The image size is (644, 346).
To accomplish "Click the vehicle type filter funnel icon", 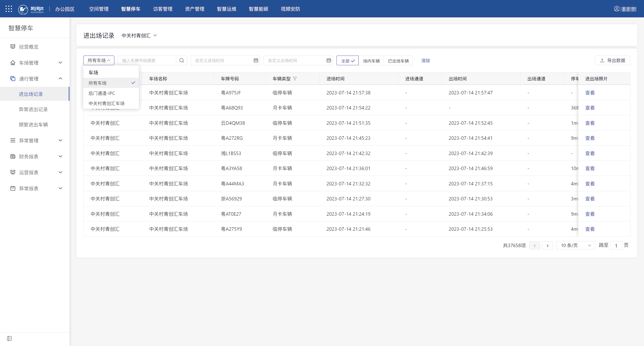I will point(295,79).
